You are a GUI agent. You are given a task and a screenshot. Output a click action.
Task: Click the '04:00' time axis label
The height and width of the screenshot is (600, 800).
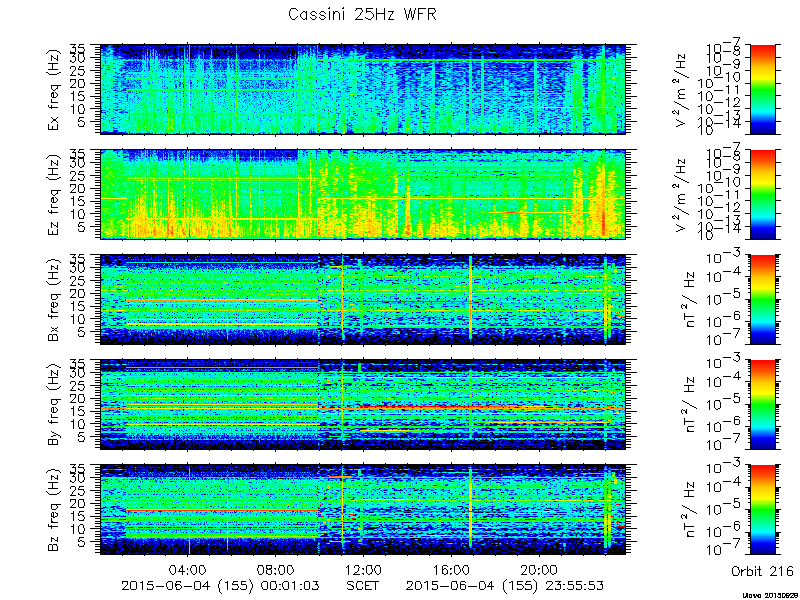tap(188, 570)
